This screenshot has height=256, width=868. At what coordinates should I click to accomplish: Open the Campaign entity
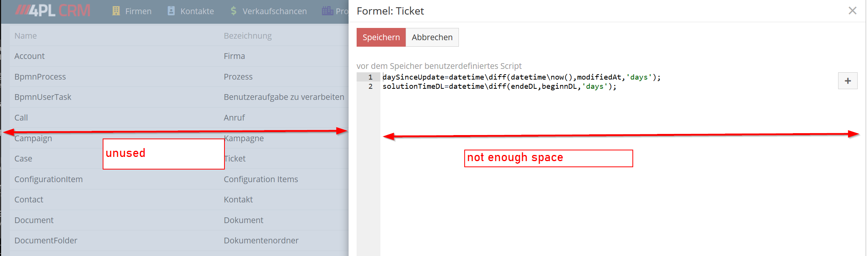click(33, 139)
